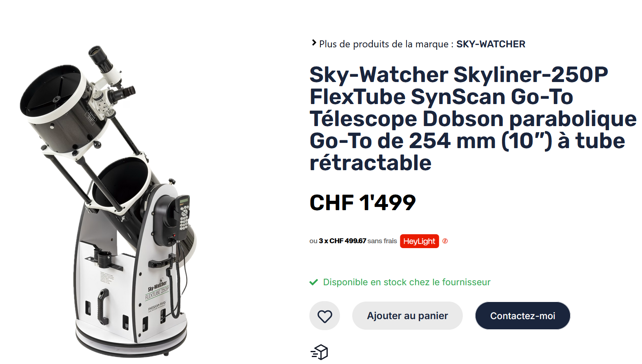Click the CHF 1'499 price
Image resolution: width=642 pixels, height=364 pixels.
[x=362, y=203]
